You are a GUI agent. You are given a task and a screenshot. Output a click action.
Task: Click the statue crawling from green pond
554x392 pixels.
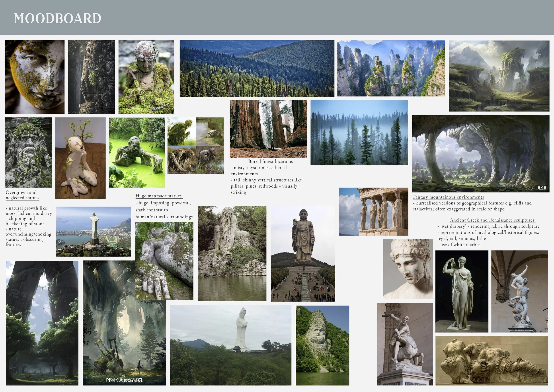click(137, 153)
